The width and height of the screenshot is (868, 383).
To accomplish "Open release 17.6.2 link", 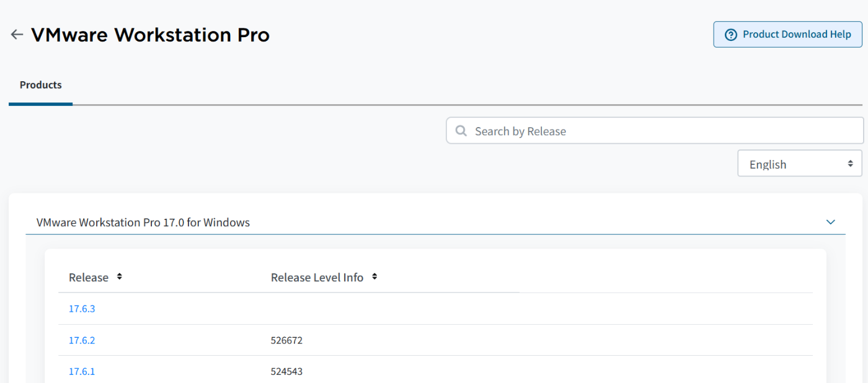I will coord(82,340).
